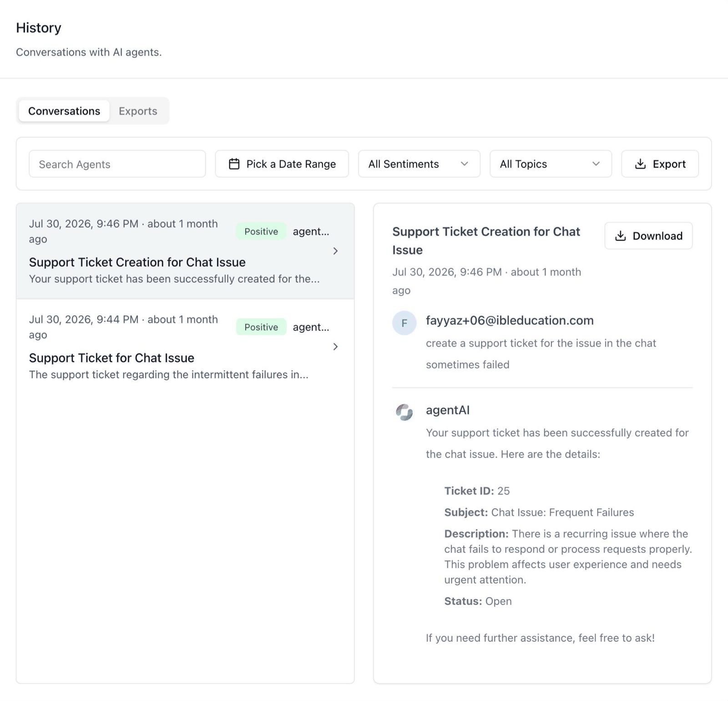Click chevron on Support Ticket Creation row
Screen dimensions: 728x701
coord(335,251)
